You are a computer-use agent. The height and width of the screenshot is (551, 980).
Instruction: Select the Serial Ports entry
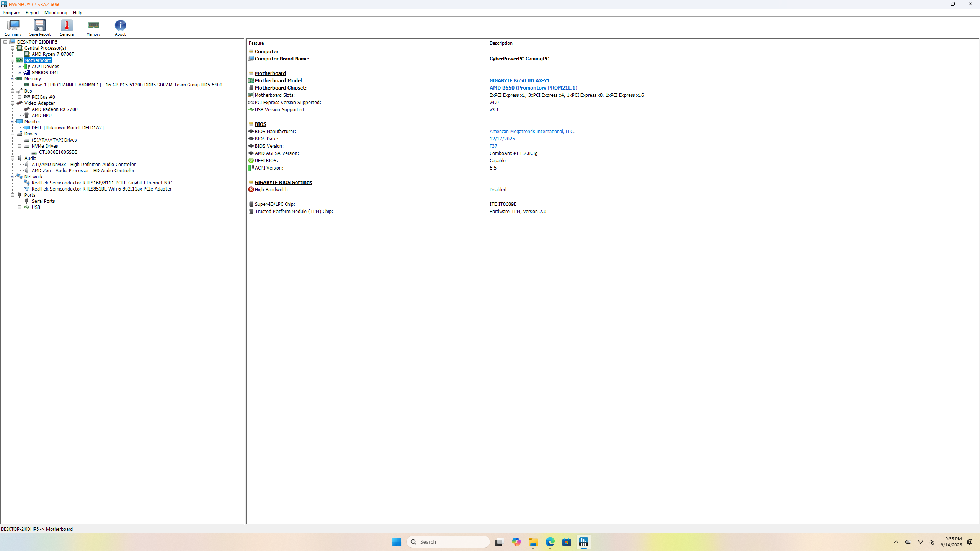(43, 201)
